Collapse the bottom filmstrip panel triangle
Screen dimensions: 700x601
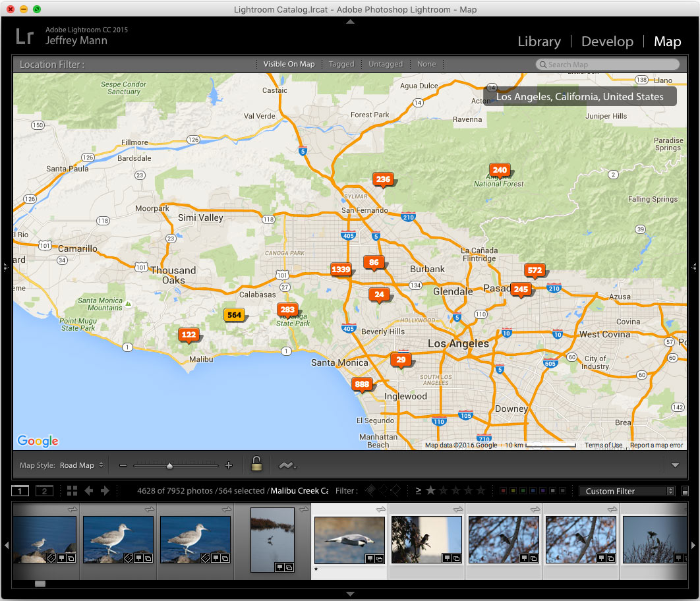(x=351, y=594)
